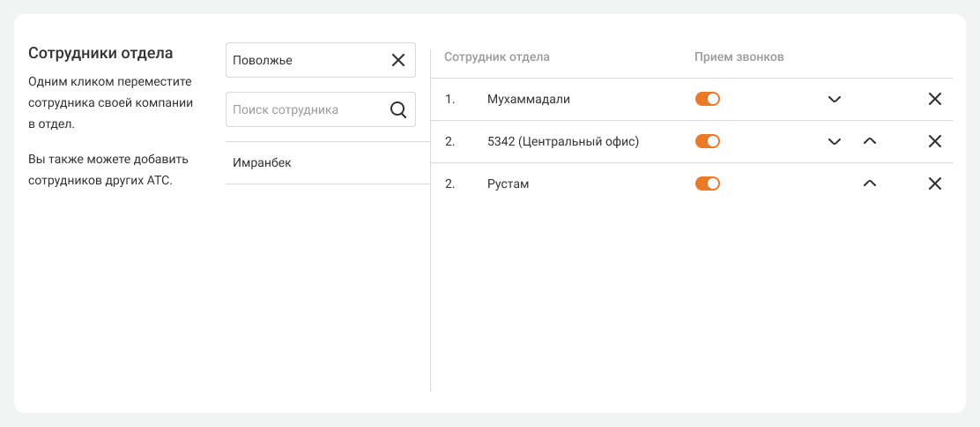Focus the Поиск сотрудника search field

coord(304,110)
